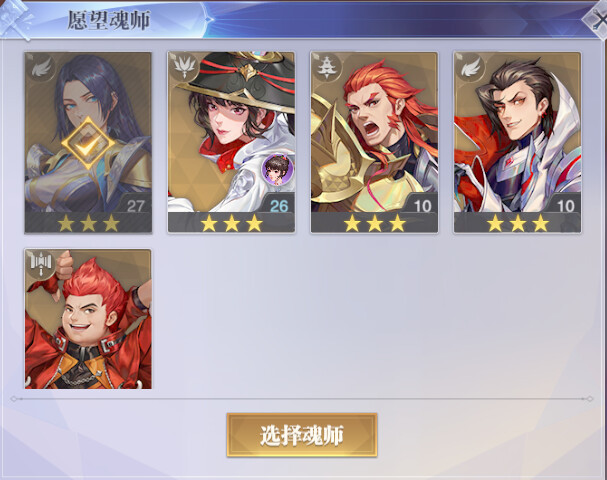Click wing class icon on white-hooded man's card
Screen dimensions: 607x480
click(x=471, y=68)
